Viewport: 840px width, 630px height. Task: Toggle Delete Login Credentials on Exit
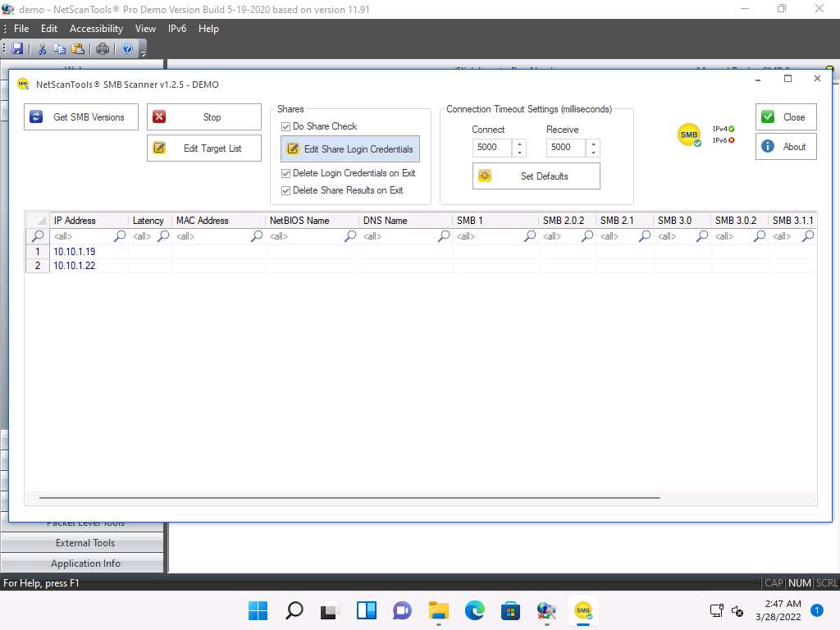(286, 173)
